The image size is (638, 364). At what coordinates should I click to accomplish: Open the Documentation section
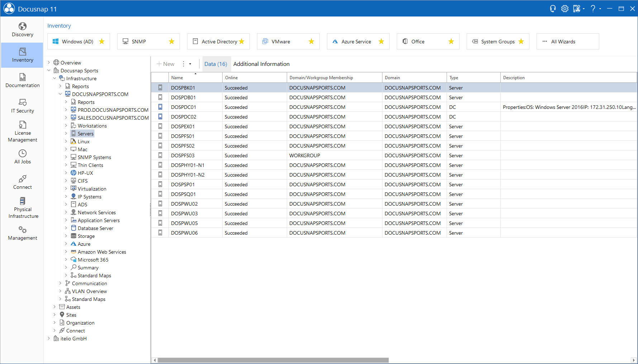[22, 81]
